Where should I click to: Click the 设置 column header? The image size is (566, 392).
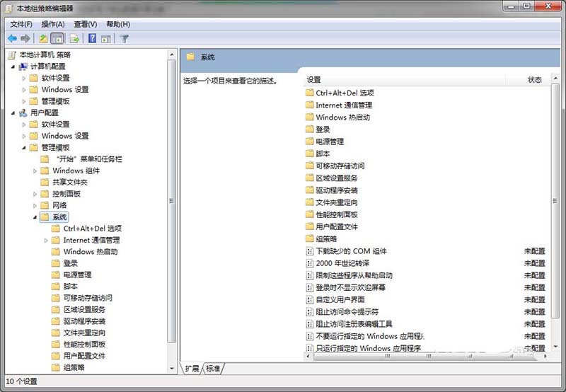click(314, 80)
